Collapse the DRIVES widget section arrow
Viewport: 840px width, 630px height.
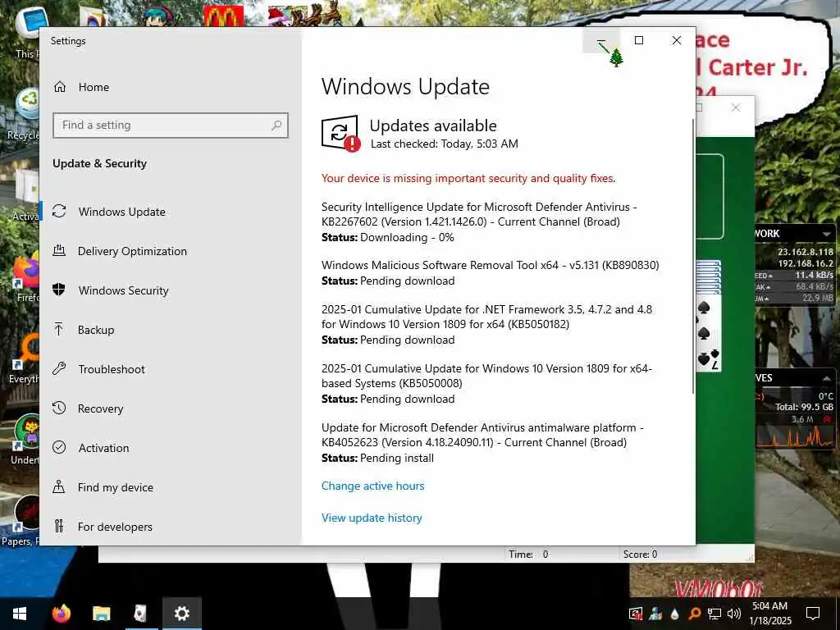[x=827, y=378]
